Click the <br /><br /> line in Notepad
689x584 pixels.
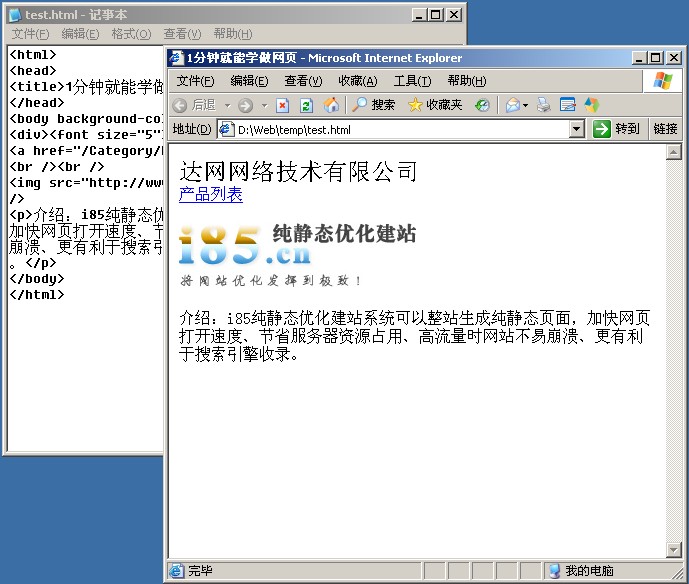(x=57, y=167)
